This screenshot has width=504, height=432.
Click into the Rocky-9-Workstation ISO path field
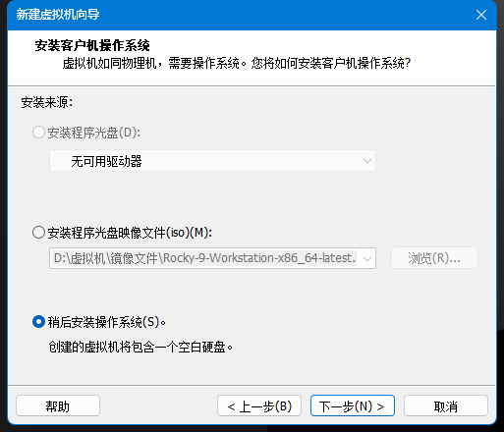204,258
